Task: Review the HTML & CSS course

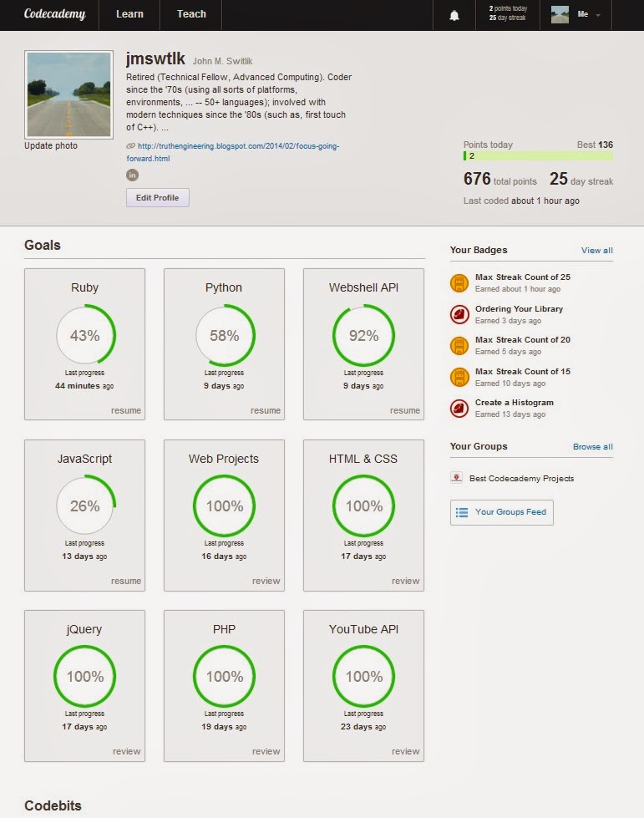Action: coord(405,581)
